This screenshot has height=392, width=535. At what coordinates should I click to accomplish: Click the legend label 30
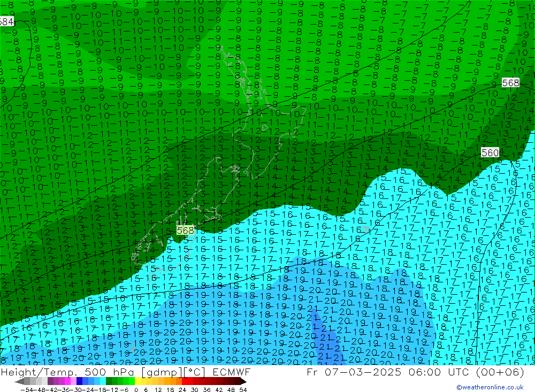point(195,390)
